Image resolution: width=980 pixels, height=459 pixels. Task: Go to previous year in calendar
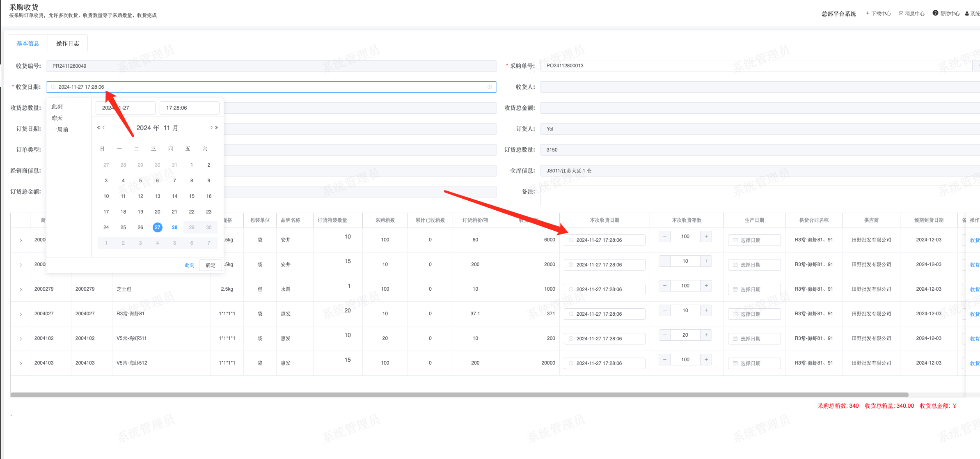(99, 128)
